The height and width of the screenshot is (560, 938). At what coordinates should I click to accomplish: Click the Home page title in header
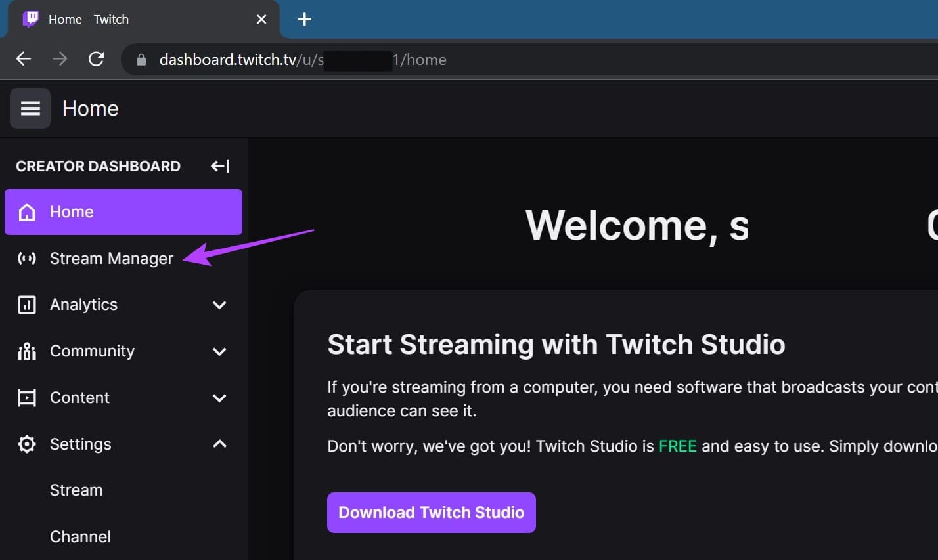click(91, 108)
